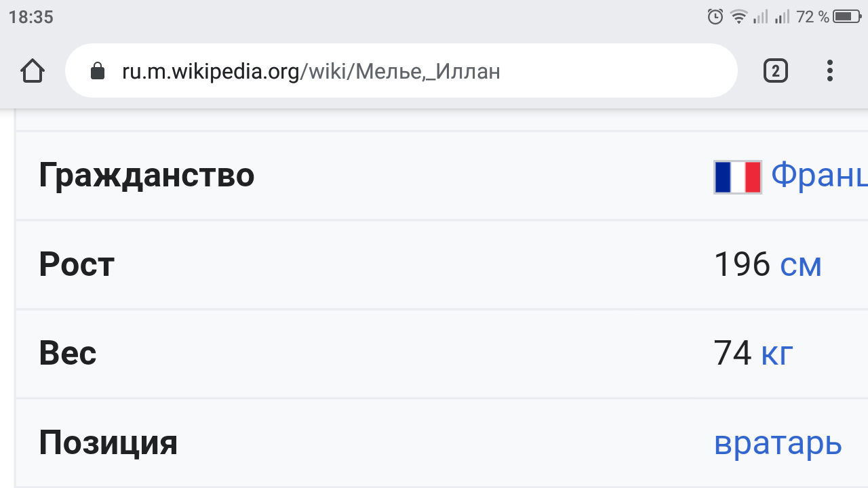Follow the см unit link

tap(801, 264)
